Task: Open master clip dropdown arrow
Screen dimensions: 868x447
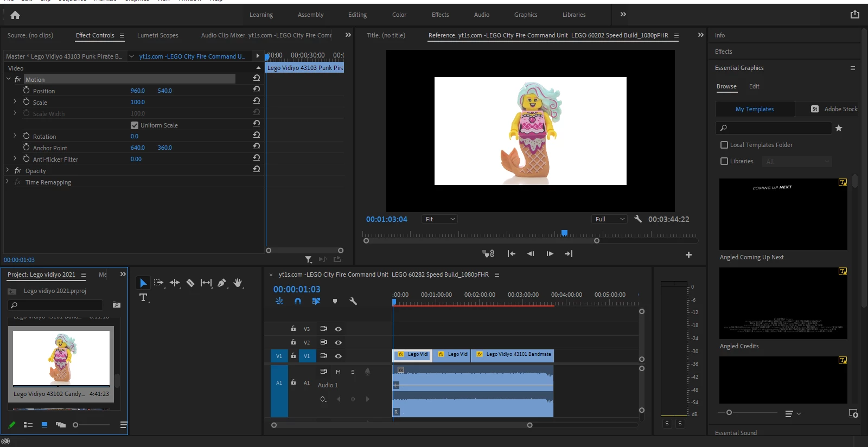Action: coord(131,56)
